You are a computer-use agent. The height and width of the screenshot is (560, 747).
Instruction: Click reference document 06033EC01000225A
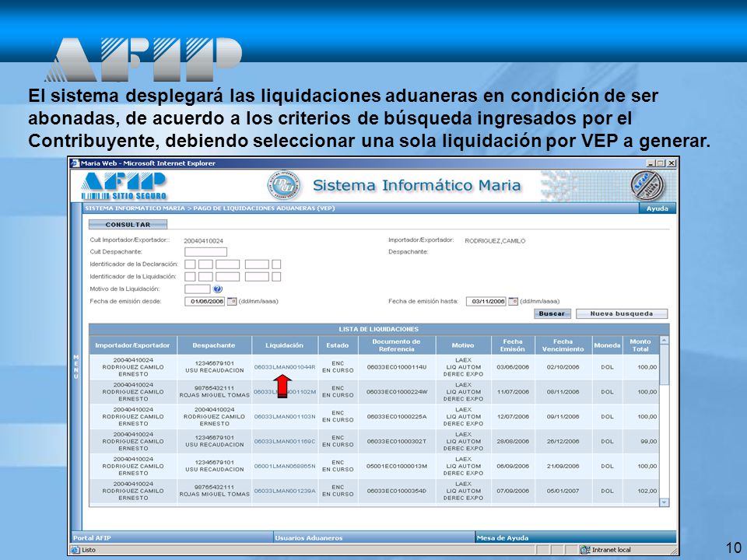coord(396,417)
